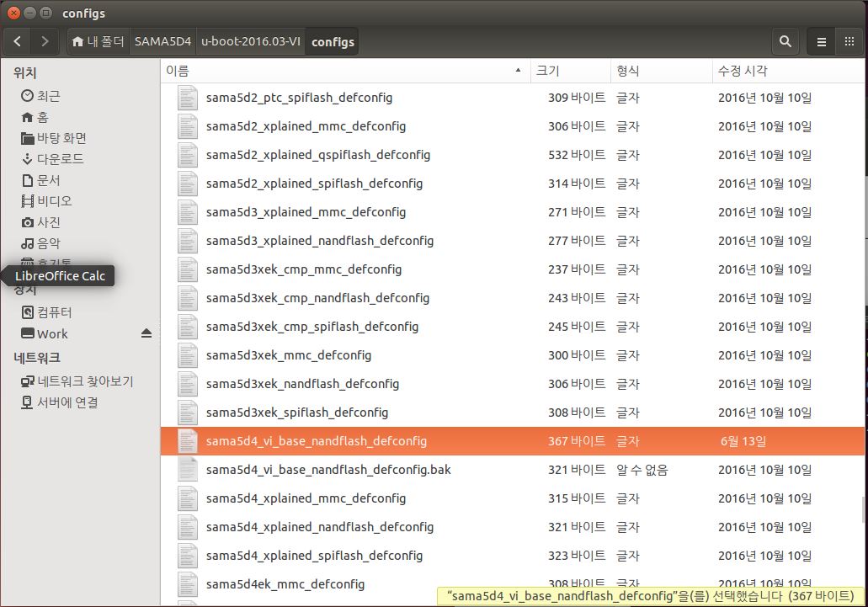Switch to grid icon view
This screenshot has width=868, height=607.
[x=849, y=40]
